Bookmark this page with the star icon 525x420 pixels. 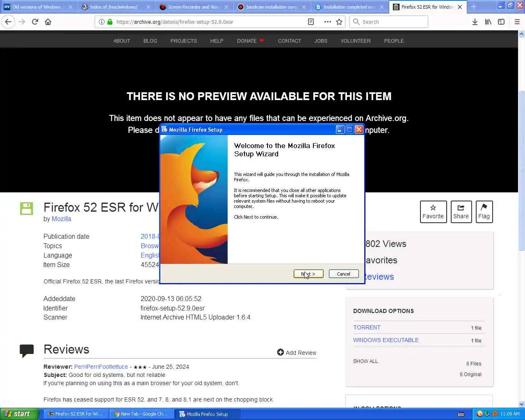[x=339, y=22]
